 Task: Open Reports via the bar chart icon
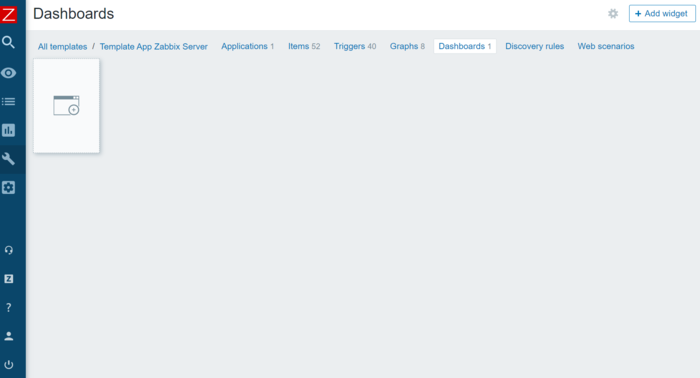8,130
